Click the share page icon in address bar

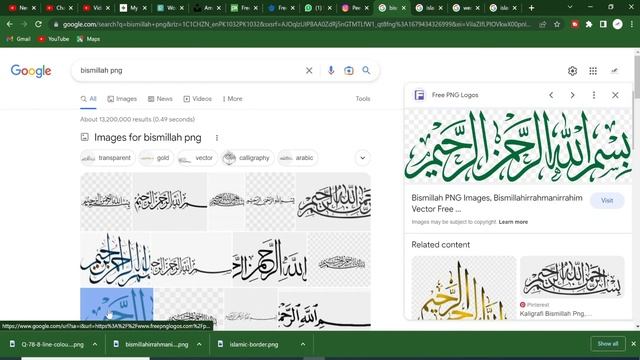pos(542,24)
